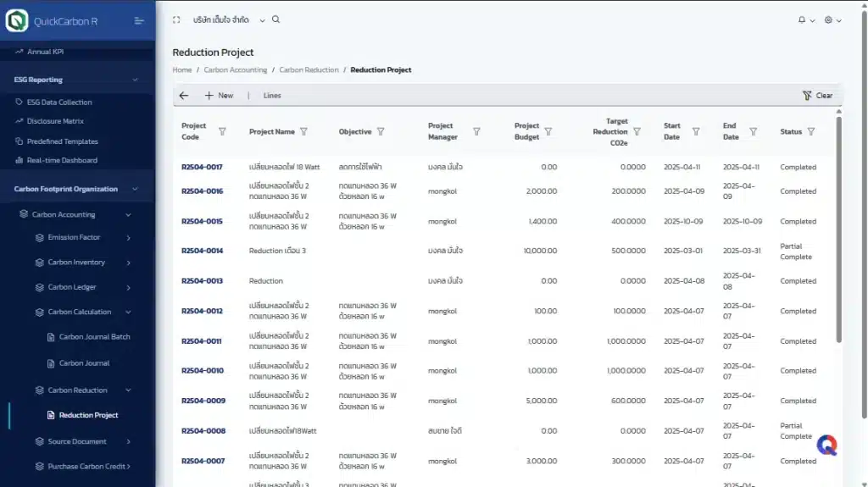
Task: Open Purchase Carbon Credit menu item
Action: tap(86, 467)
